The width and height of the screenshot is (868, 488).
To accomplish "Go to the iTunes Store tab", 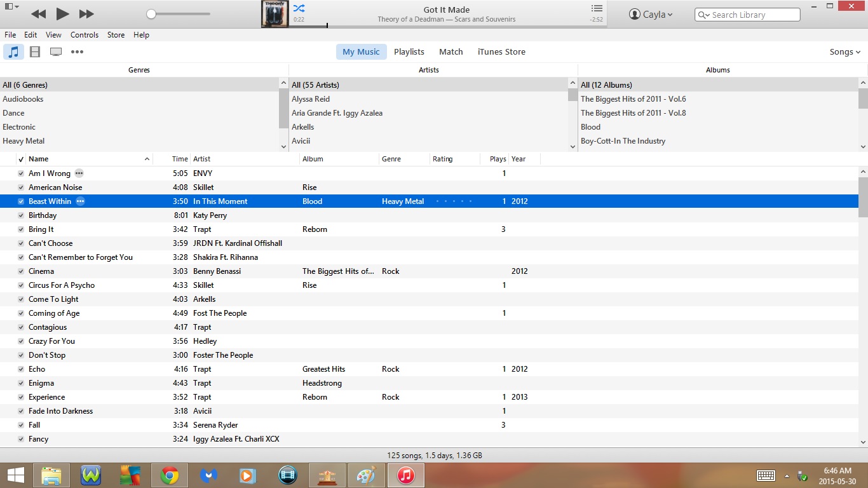I will (501, 52).
